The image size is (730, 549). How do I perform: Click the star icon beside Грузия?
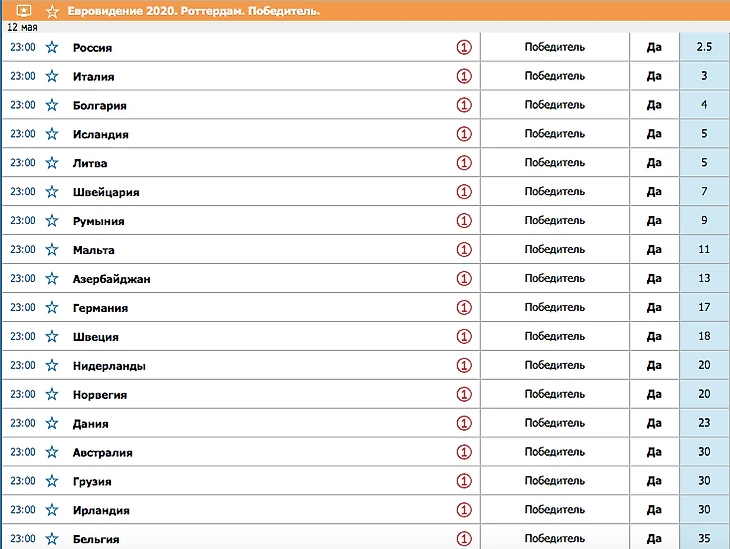click(x=52, y=481)
